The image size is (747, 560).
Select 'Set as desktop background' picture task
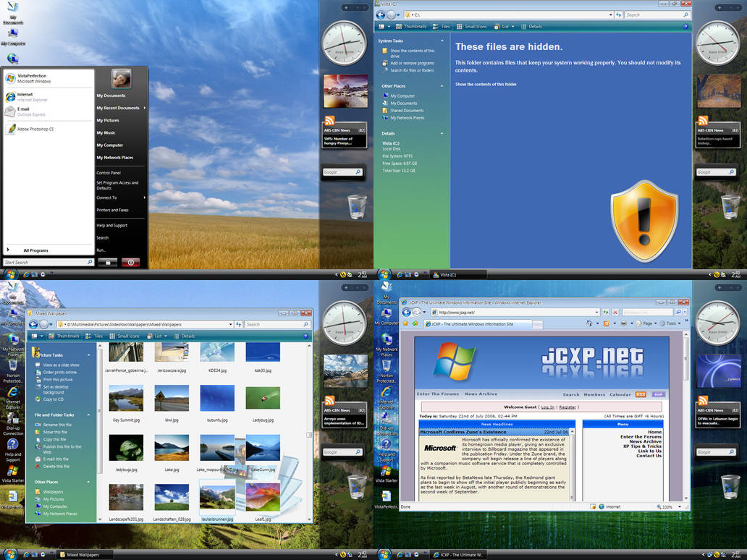(x=56, y=388)
